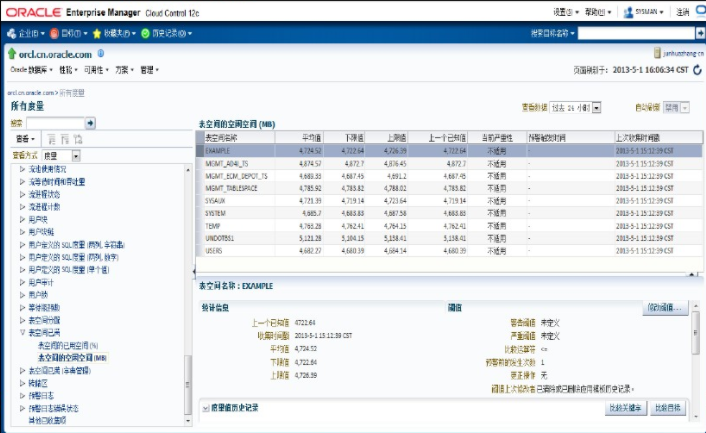Click the page refresh icon beside the timestamp
The height and width of the screenshot is (433, 706).
pos(697,70)
